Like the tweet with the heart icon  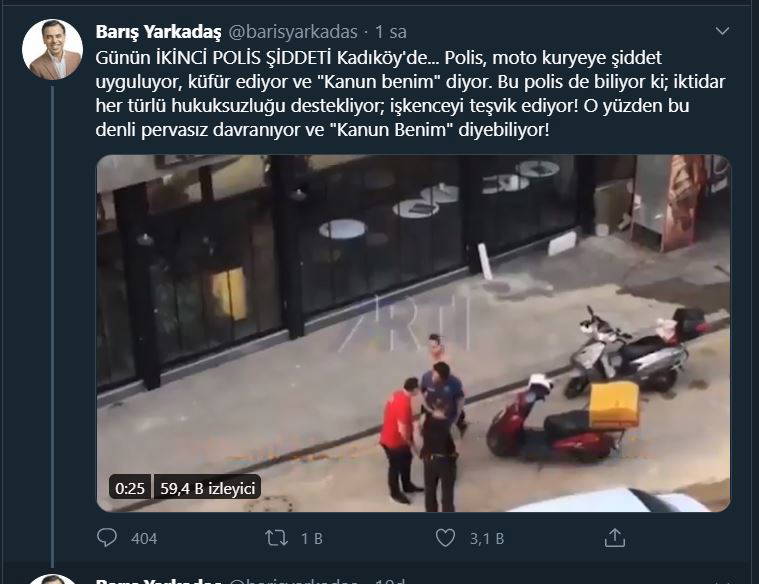click(x=445, y=538)
